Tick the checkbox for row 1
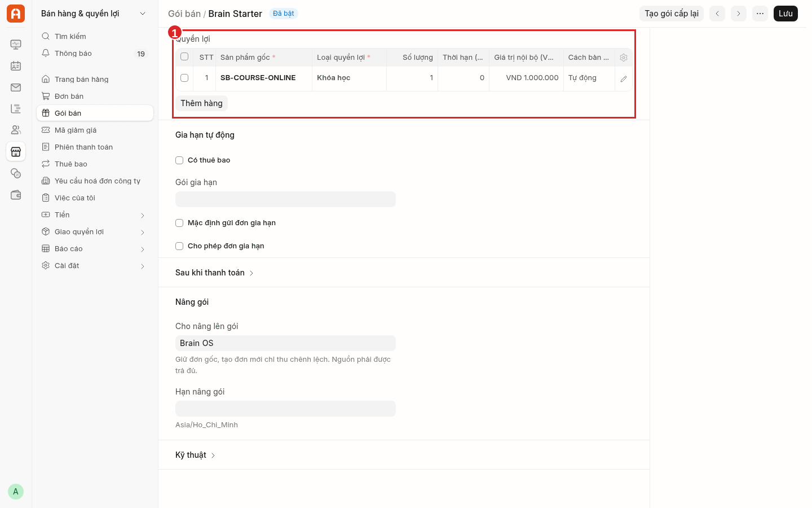 pos(184,78)
